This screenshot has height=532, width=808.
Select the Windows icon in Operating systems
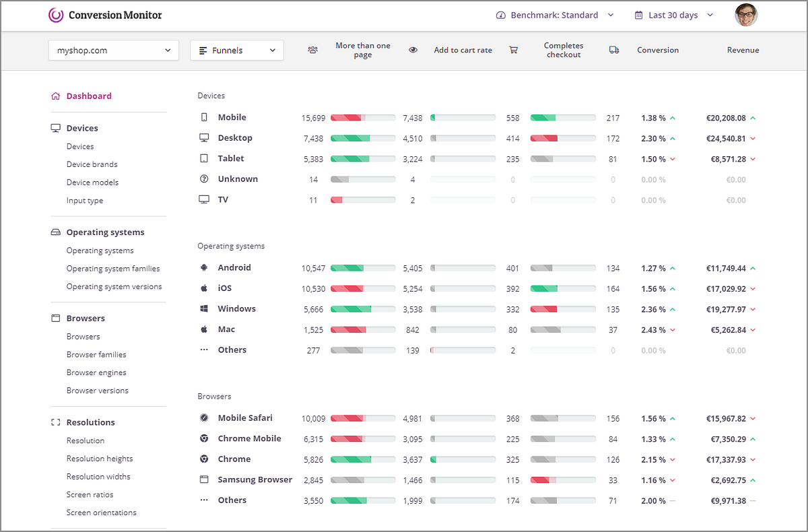(204, 308)
